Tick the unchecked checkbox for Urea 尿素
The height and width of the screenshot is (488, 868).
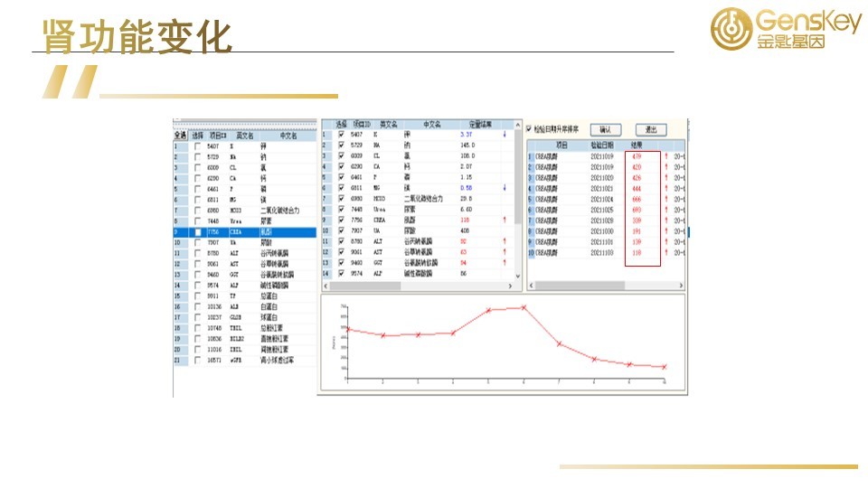tap(198, 221)
